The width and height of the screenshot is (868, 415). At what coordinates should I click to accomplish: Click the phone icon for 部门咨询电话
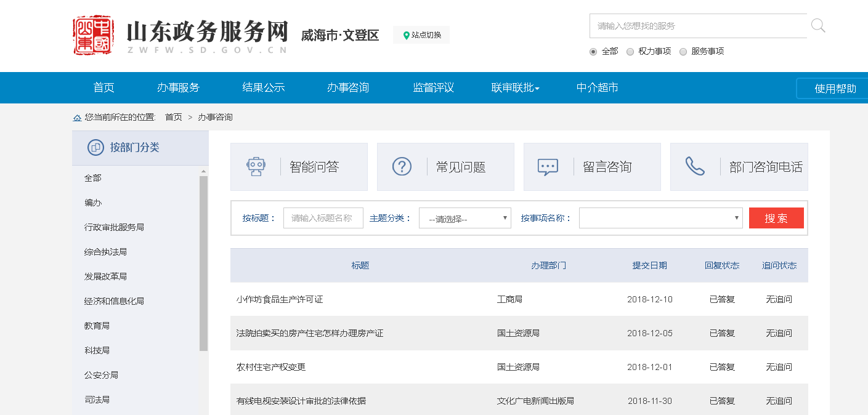[x=695, y=166]
